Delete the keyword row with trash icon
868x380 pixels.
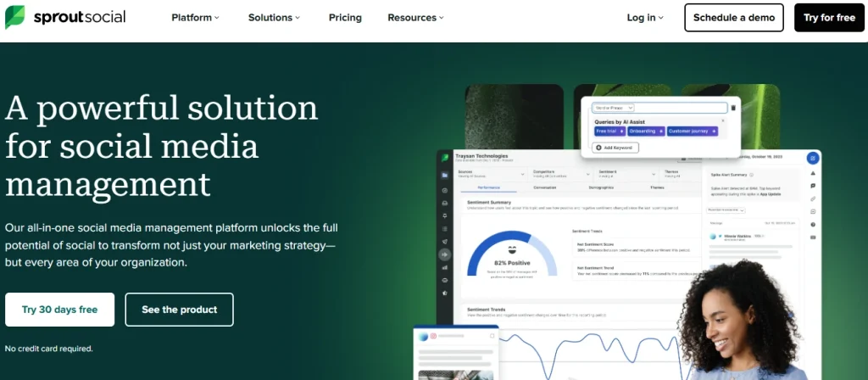[733, 108]
